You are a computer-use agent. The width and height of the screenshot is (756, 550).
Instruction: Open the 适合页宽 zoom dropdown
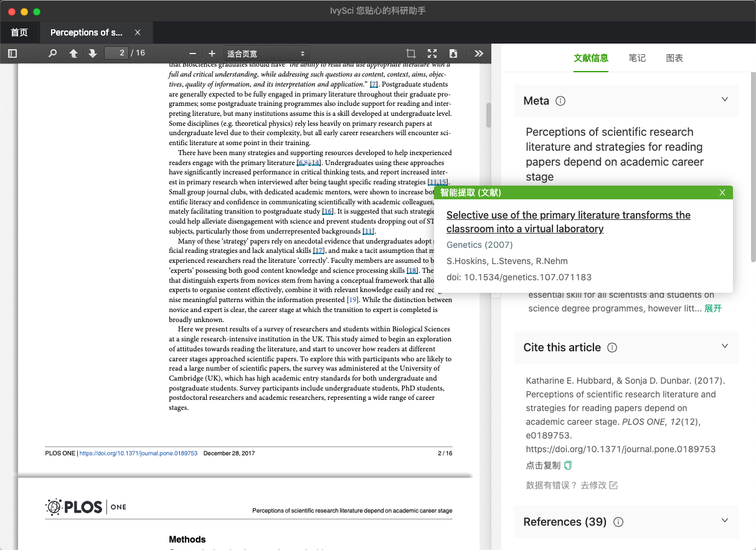267,54
